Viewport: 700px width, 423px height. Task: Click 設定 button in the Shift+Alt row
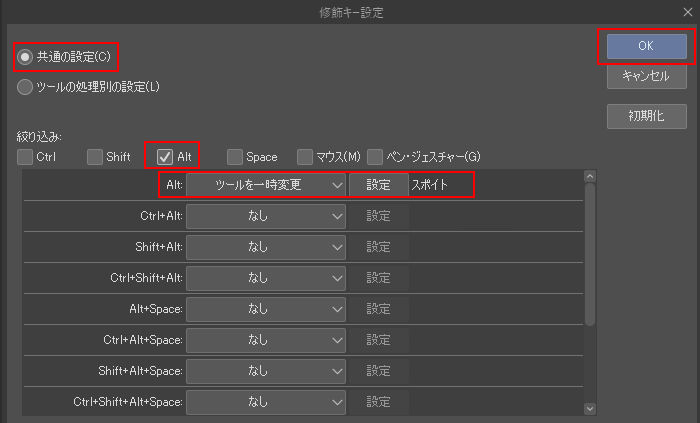[x=379, y=247]
